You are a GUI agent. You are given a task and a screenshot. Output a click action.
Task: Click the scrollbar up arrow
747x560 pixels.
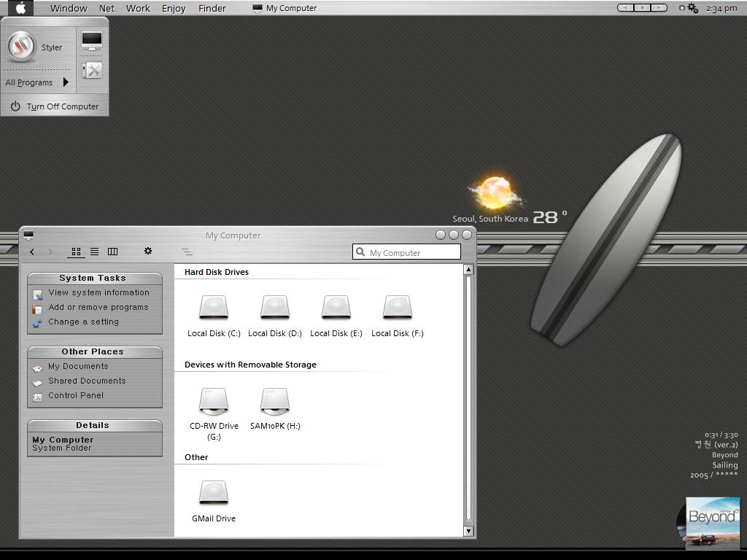pos(468,270)
